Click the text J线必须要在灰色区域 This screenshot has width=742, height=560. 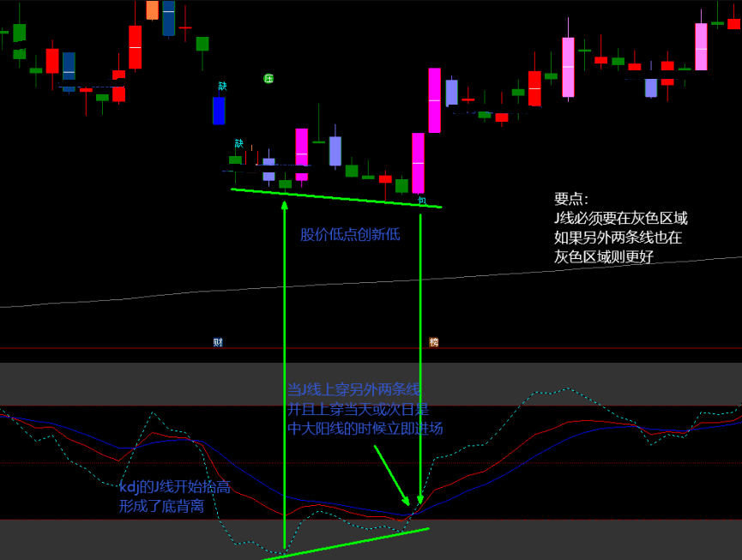(x=621, y=218)
